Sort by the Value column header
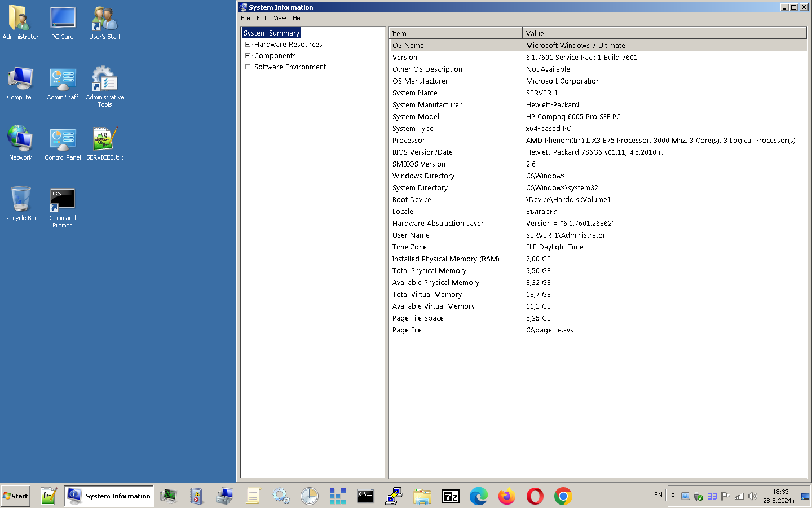The width and height of the screenshot is (812, 508). (x=664, y=33)
